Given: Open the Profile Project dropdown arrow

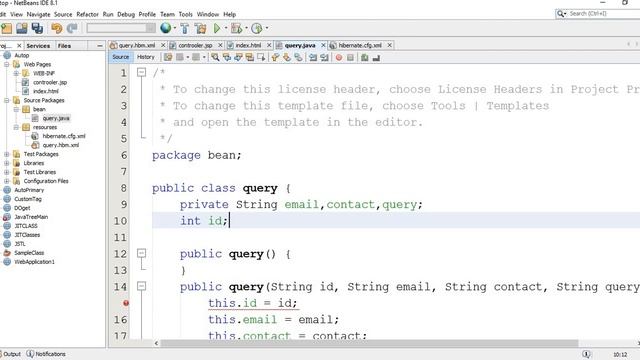Looking at the screenshot, I should (x=267, y=28).
